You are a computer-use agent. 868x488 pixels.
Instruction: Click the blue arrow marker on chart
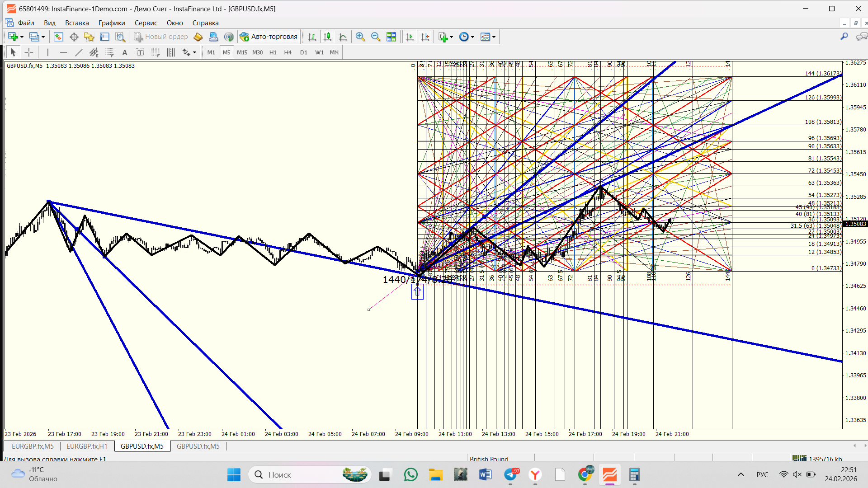point(417,292)
